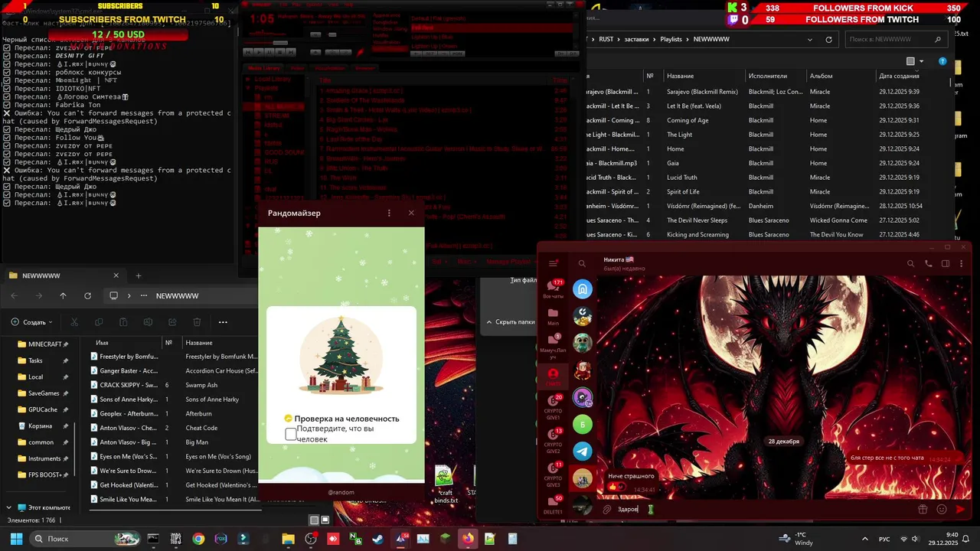Screen dimensions: 980x551
Task: Close the Рандомайзер popup
Action: point(411,213)
